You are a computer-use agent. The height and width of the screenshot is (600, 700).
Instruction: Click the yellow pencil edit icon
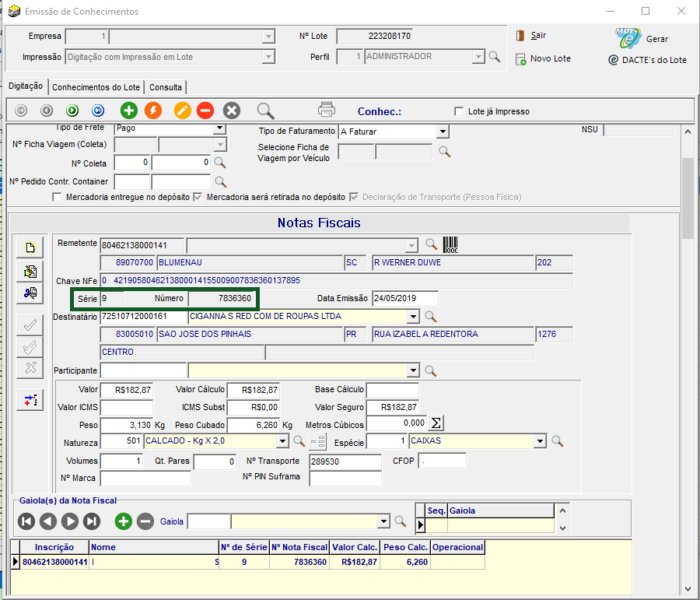pyautogui.click(x=181, y=111)
